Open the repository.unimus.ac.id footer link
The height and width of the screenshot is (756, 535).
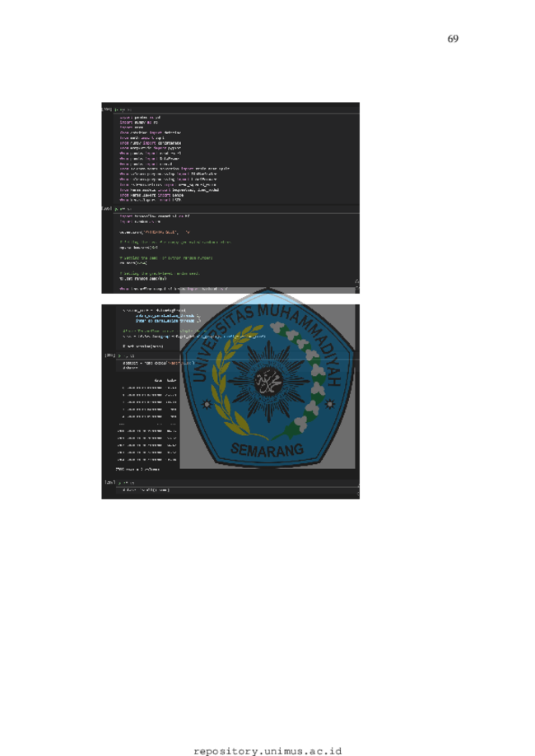coord(267,751)
